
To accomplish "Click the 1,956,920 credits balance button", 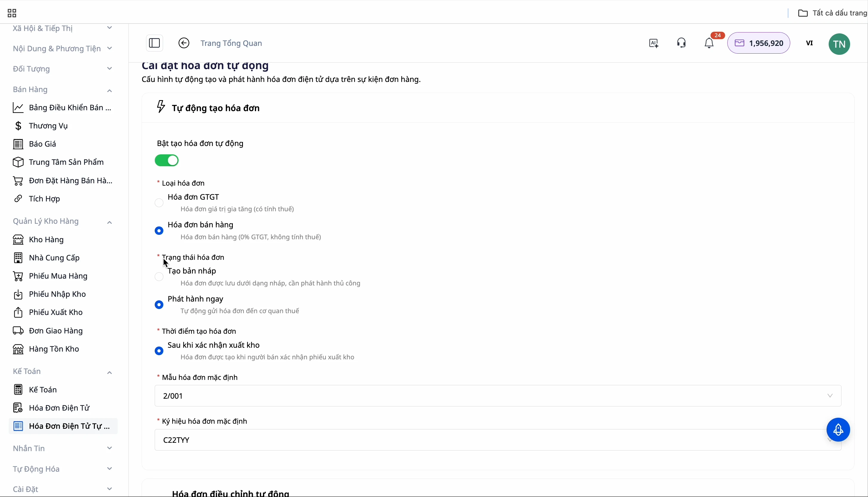I will pos(759,43).
